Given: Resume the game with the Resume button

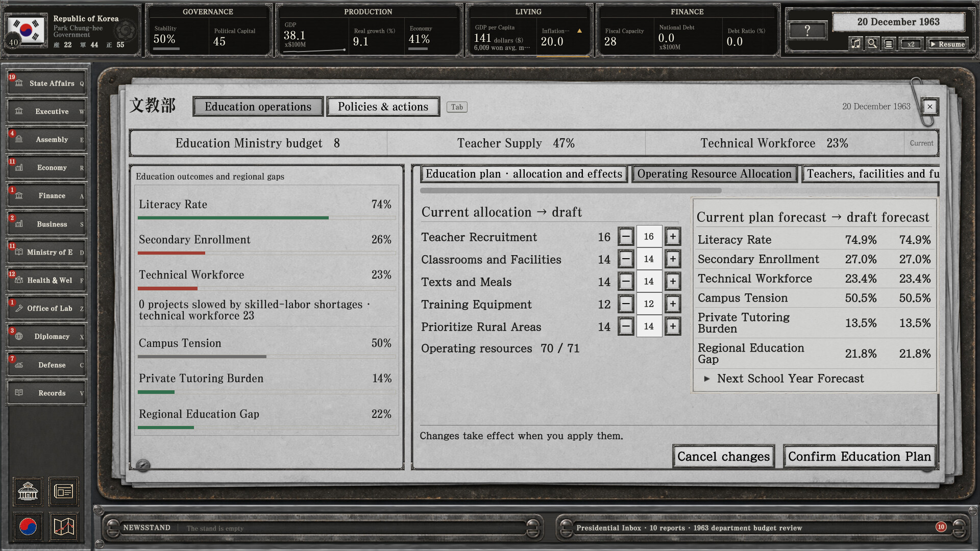Looking at the screenshot, I should 947,44.
